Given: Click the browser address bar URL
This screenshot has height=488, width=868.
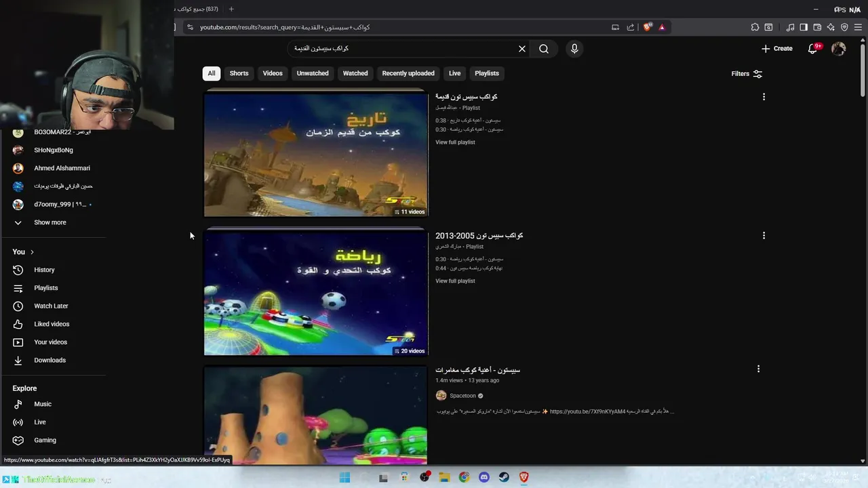Looking at the screenshot, I should (x=285, y=27).
